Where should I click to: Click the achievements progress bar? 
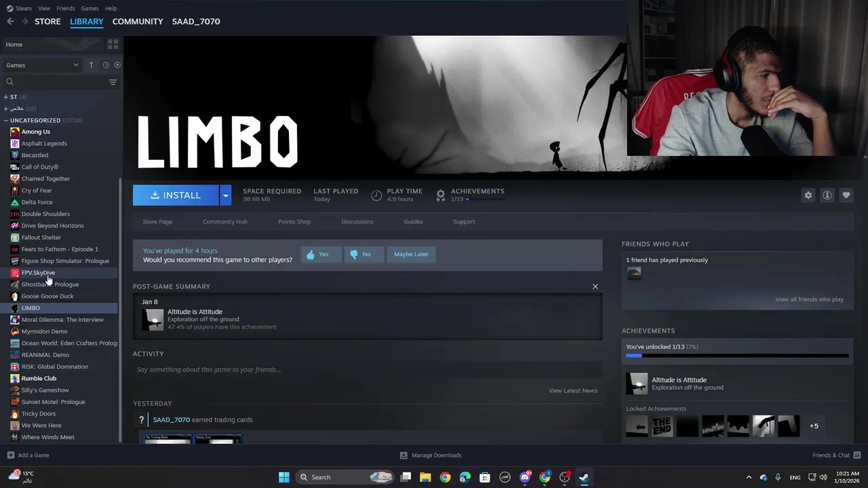click(x=737, y=355)
